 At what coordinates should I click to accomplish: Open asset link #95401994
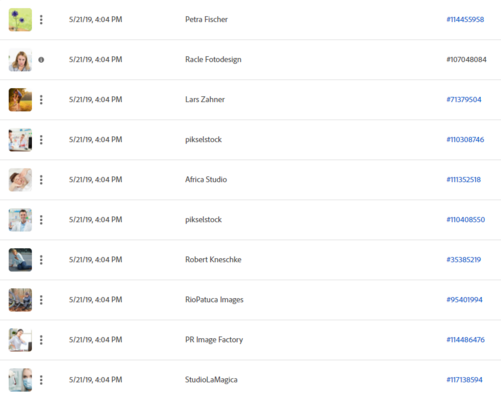coord(464,299)
